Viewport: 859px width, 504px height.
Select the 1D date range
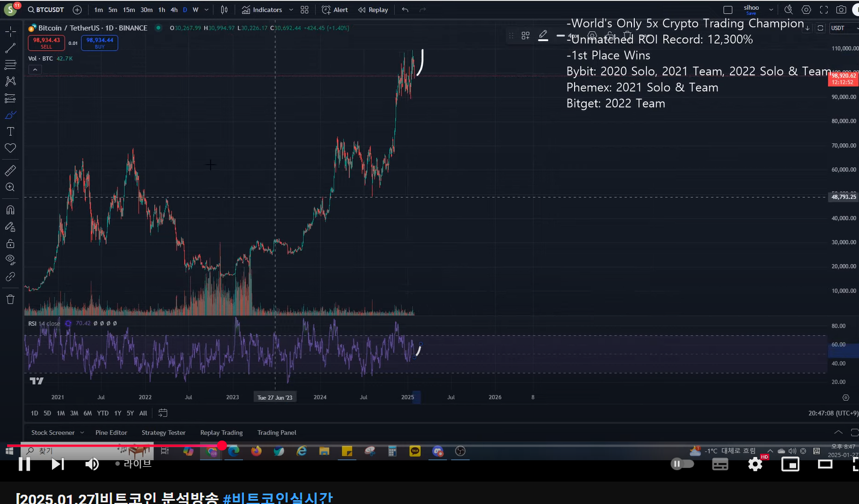point(34,413)
